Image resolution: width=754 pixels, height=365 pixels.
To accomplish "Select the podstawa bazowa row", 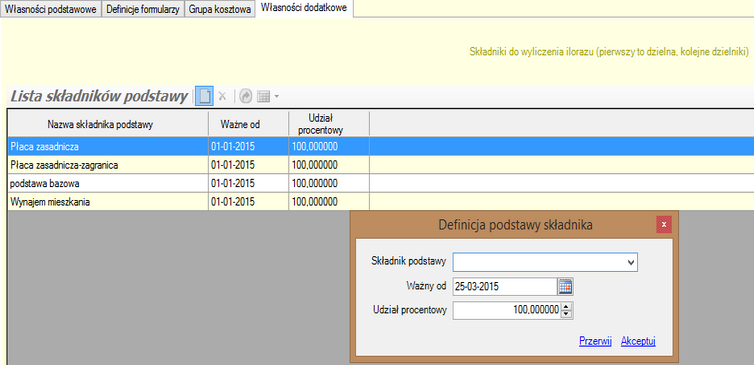I will (x=381, y=183).
